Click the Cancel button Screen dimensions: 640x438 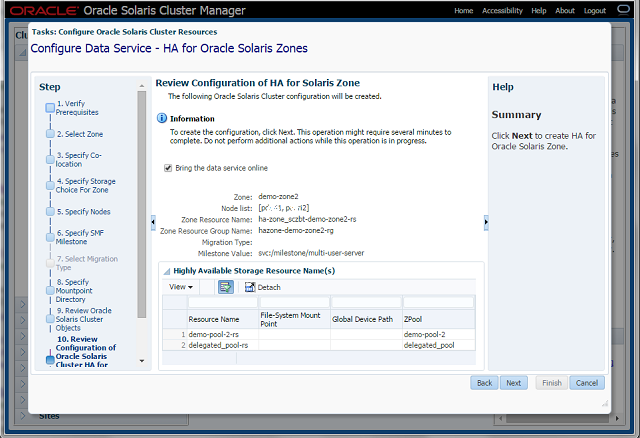587,383
